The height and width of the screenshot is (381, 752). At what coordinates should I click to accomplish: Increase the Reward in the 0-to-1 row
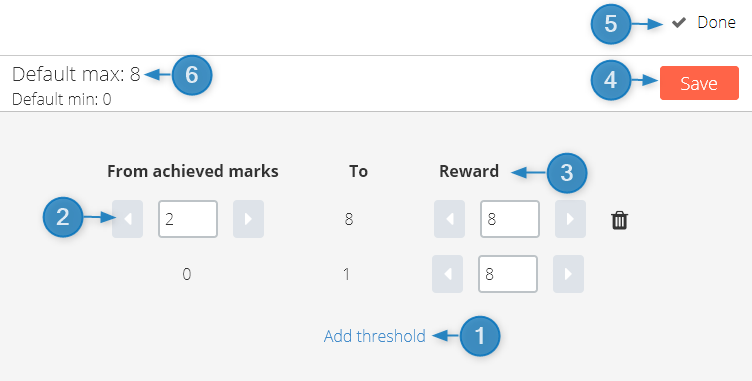tap(568, 274)
